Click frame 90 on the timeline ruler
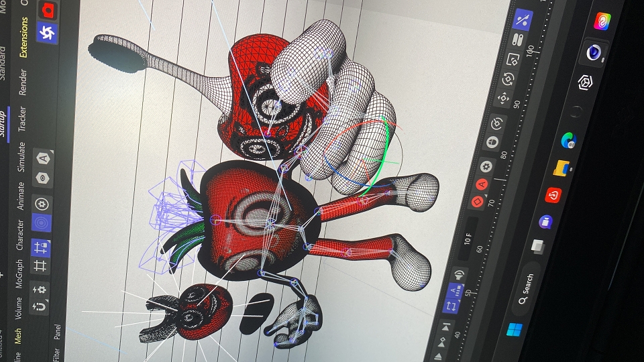644x362 pixels. (517, 105)
